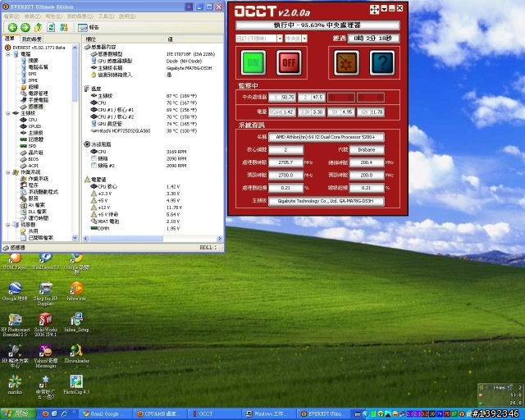Stop the OCCT test with OFF
525x420 pixels.
(289, 62)
